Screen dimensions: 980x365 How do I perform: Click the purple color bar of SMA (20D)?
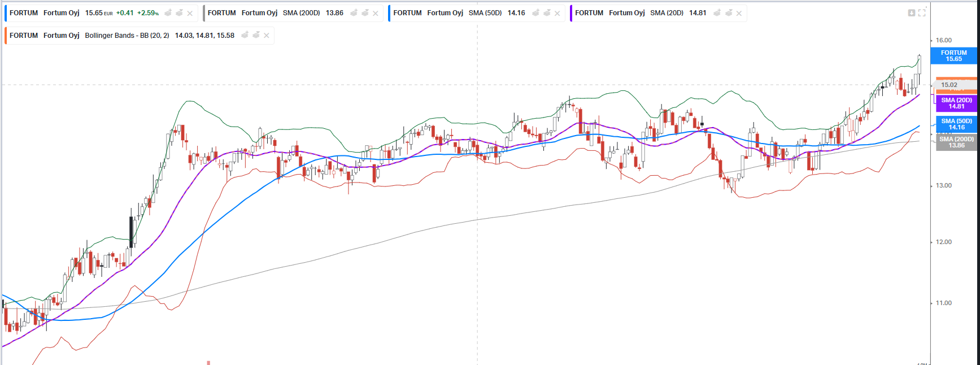(x=571, y=13)
